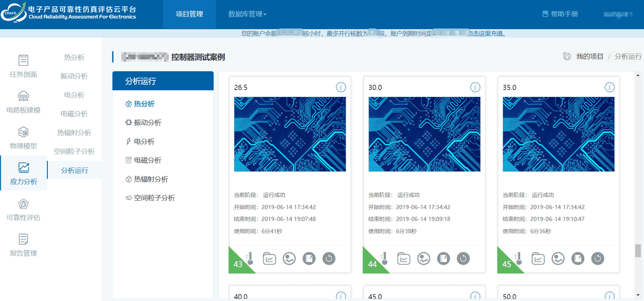Select 振动分析 in the analysis list
Screen dimensions: 644x301
[x=147, y=122]
